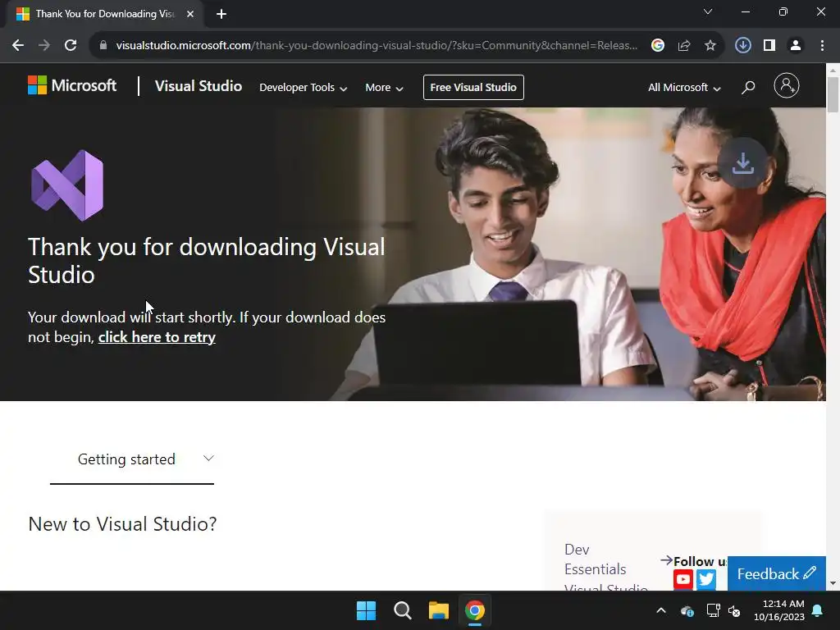The image size is (840, 630).
Task: Click the browser back arrow
Action: (x=18, y=46)
